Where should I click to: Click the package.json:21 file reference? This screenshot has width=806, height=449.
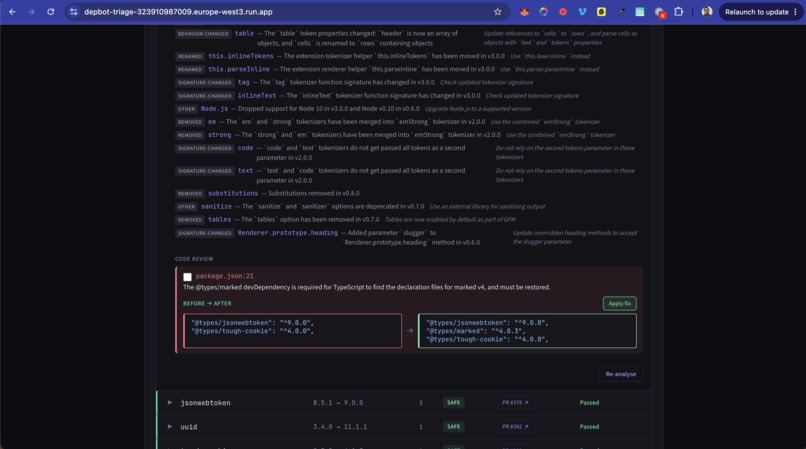224,276
